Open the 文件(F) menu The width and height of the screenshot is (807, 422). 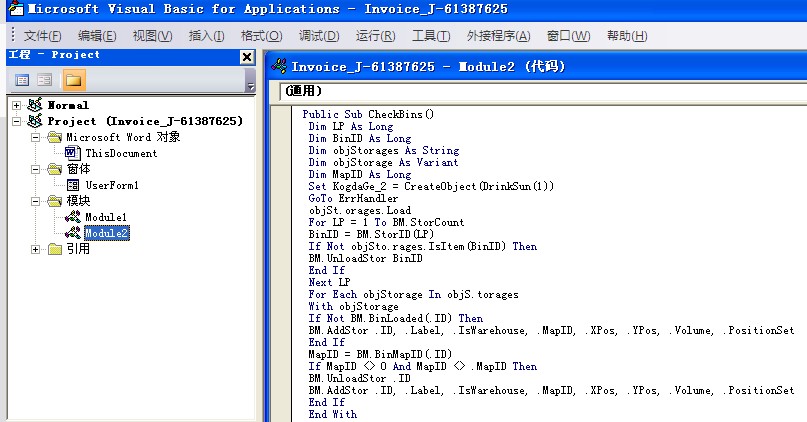click(43, 36)
